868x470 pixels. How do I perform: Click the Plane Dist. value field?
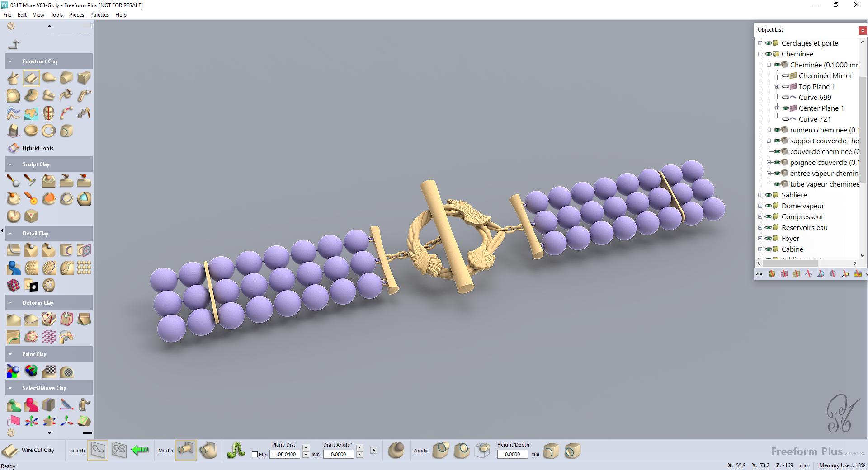tap(285, 455)
